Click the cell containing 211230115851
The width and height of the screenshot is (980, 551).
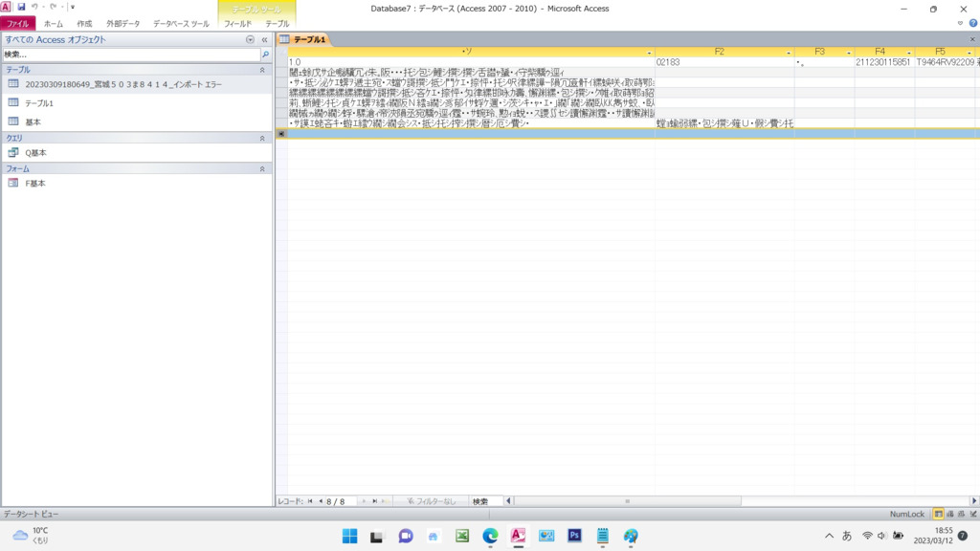click(x=884, y=62)
